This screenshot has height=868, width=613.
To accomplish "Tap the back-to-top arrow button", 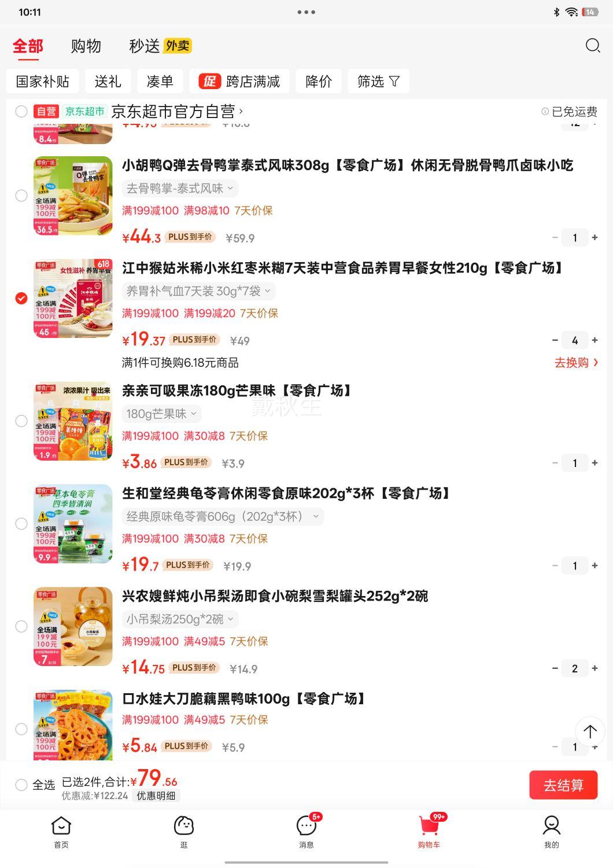I will [590, 731].
